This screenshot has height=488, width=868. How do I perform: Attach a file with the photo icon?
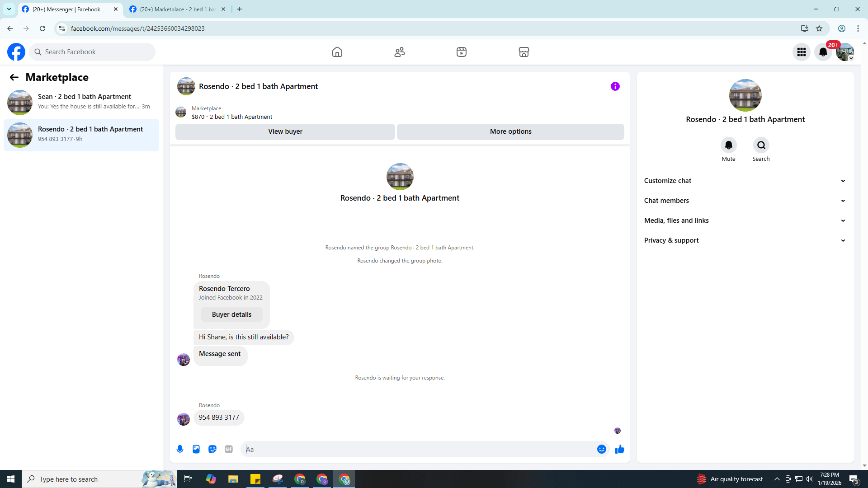[x=196, y=449]
